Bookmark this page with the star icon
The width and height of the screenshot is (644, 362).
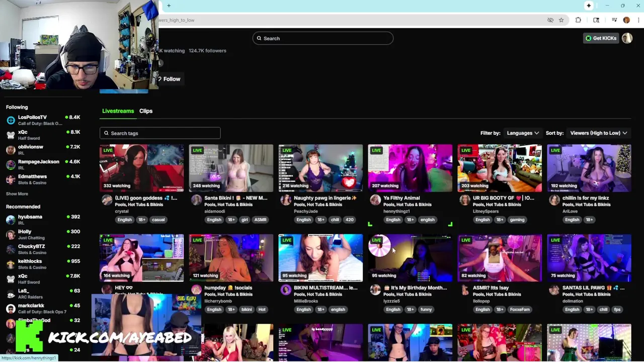(x=561, y=20)
